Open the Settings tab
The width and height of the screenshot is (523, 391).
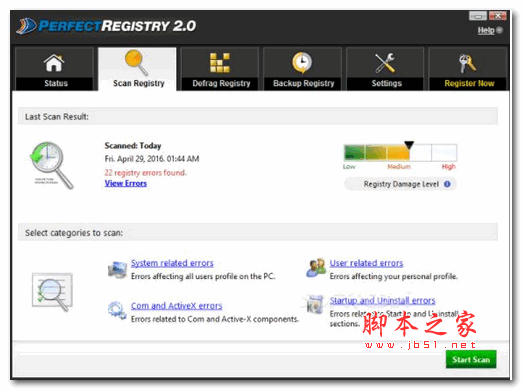[385, 69]
